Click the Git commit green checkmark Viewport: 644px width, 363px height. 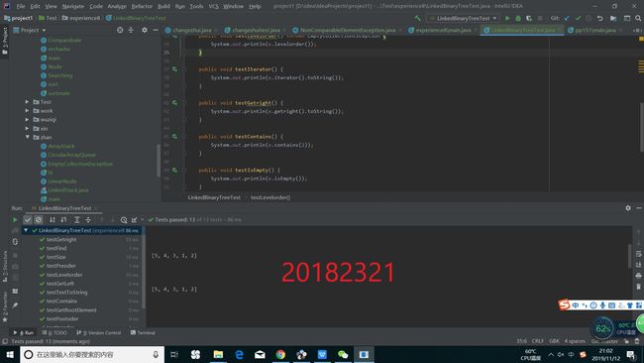[x=578, y=18]
